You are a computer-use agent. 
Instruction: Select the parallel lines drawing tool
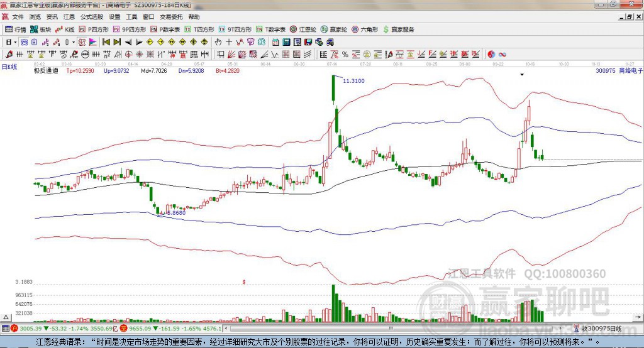click(x=307, y=54)
